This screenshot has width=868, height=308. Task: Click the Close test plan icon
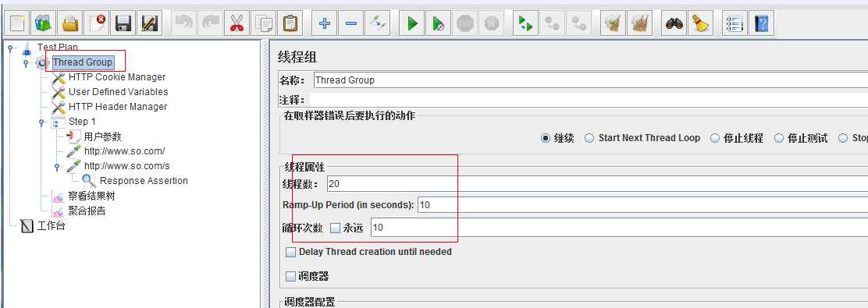(x=97, y=23)
